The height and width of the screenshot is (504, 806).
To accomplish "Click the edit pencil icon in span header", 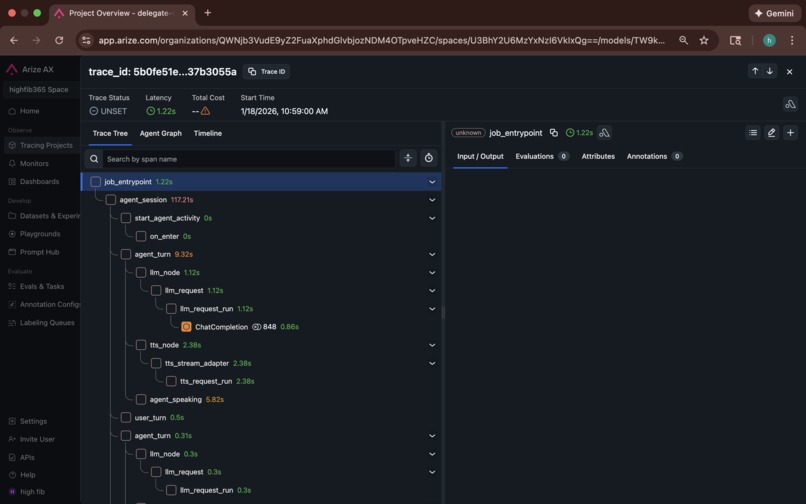I will pyautogui.click(x=772, y=133).
